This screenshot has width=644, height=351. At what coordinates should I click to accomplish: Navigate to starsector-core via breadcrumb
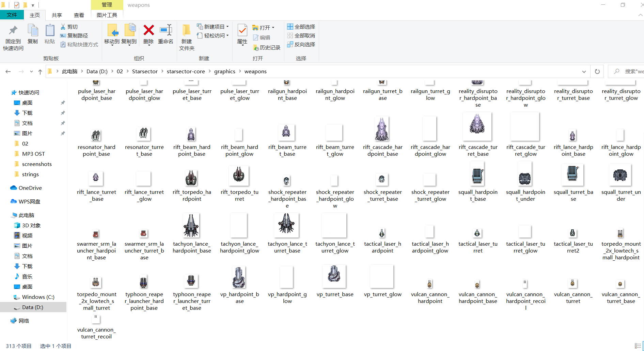[x=186, y=71]
